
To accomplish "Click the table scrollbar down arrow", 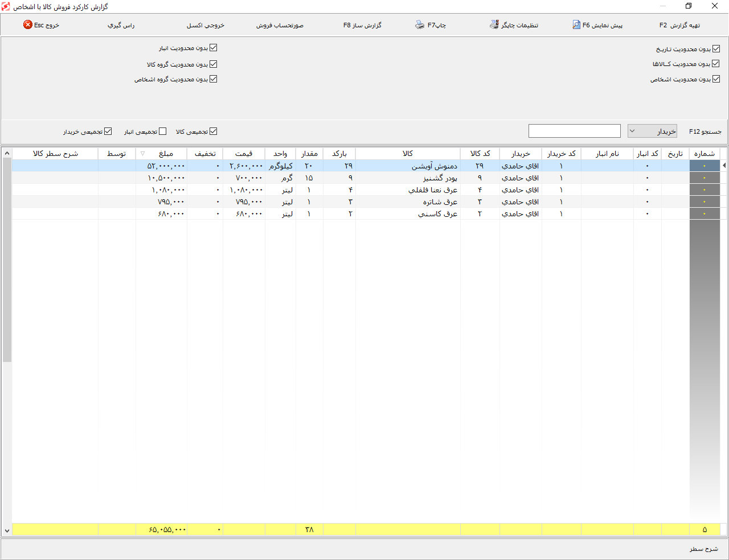I will (7, 530).
